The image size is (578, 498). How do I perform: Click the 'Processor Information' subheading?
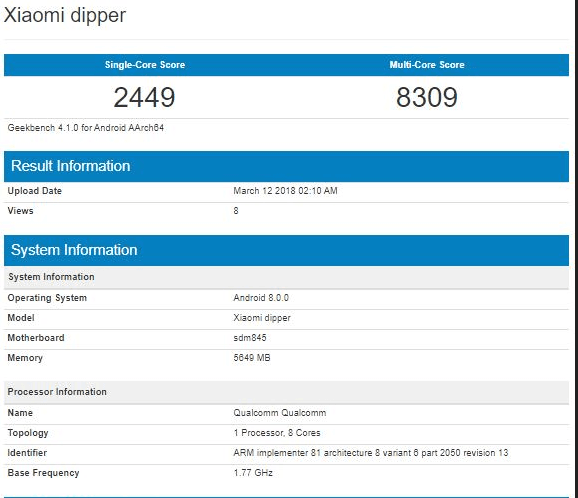[x=286, y=392]
